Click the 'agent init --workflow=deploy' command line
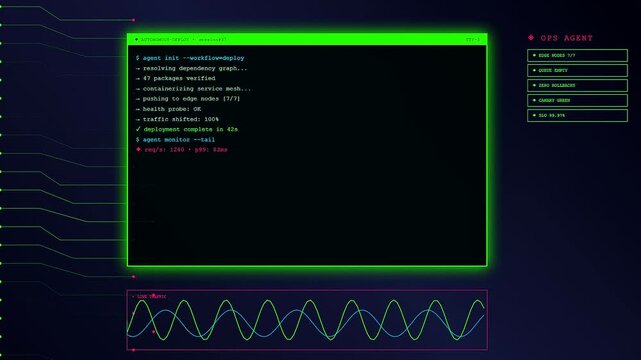Screen dimensions: 641x360 click(190, 58)
